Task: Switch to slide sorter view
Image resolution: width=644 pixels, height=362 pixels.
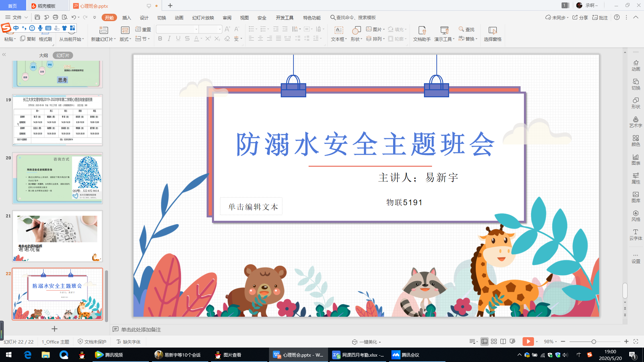Action: pyautogui.click(x=494, y=342)
